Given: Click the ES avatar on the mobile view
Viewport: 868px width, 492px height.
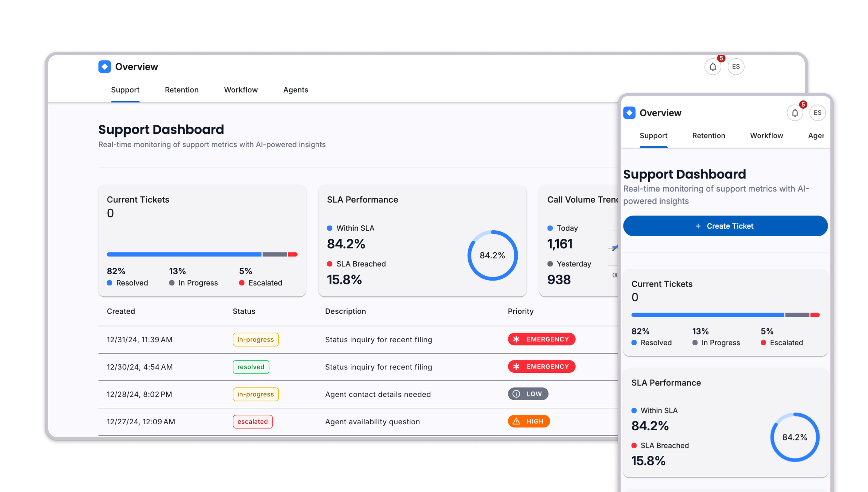Looking at the screenshot, I should tap(817, 112).
